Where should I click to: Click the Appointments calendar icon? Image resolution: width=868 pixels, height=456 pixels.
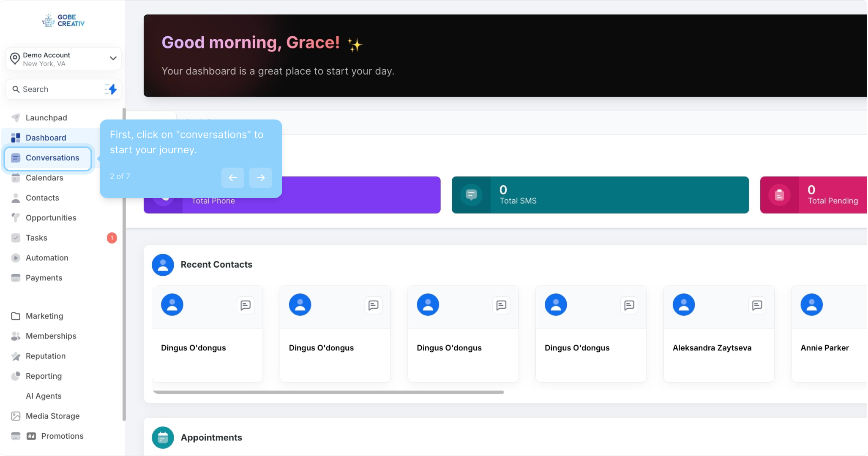point(163,437)
